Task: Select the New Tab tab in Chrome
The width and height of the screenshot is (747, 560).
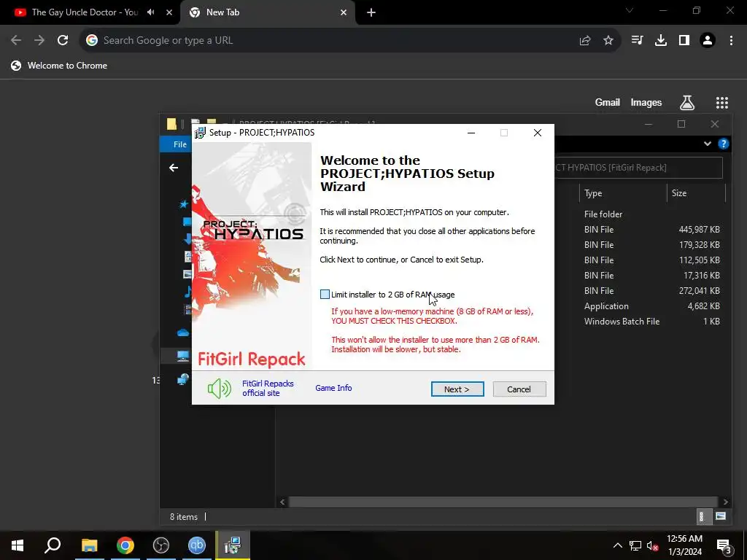Action: [267, 12]
